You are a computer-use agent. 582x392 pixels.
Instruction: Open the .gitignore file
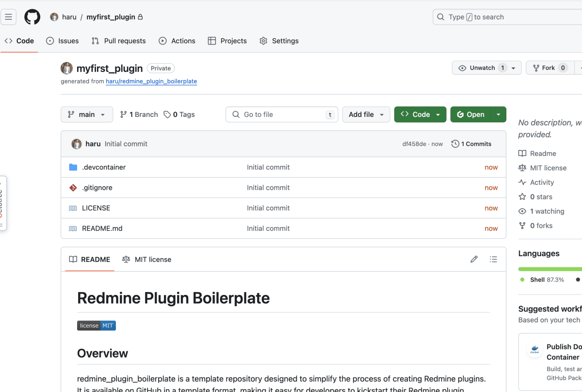pos(97,188)
